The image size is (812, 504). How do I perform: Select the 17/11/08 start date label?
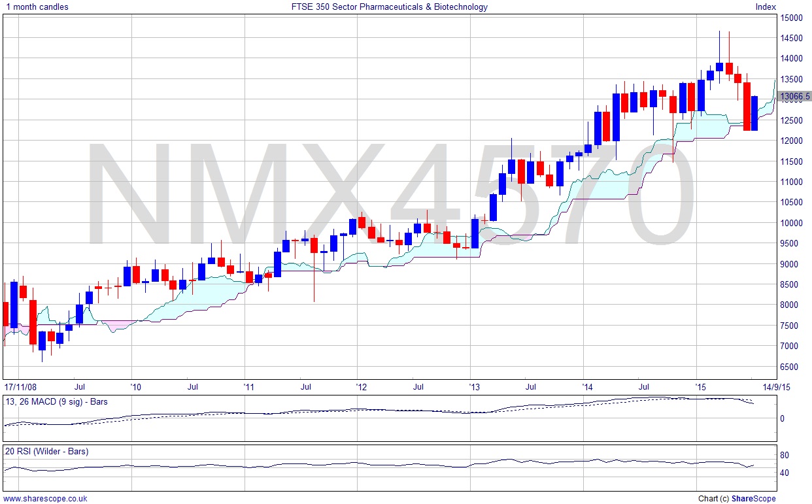[22, 386]
